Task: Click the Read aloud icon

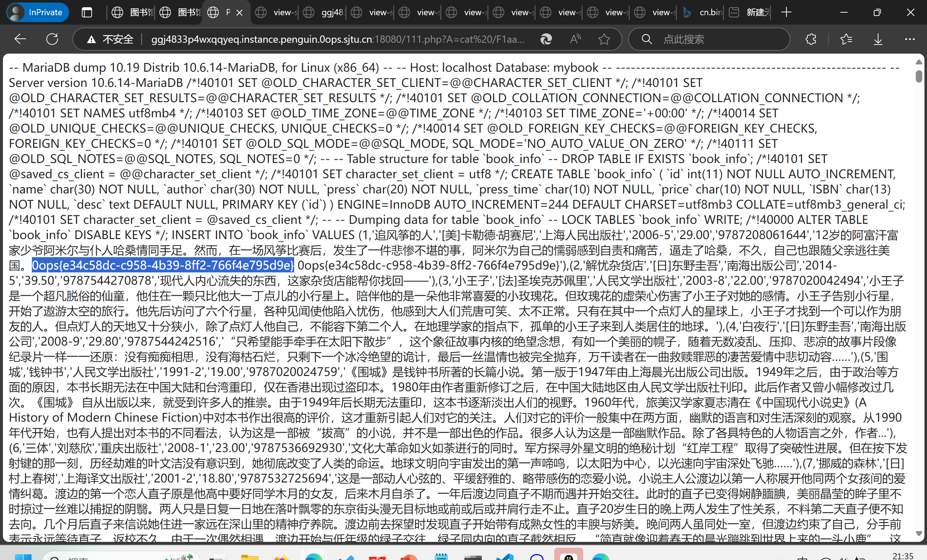Action: pos(575,39)
